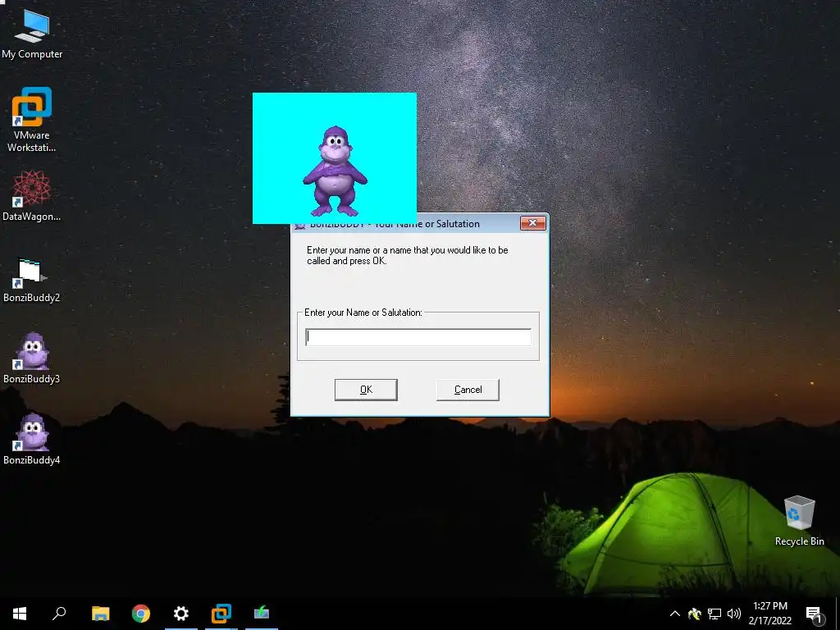Switch to the BonziBuddy app in the taskbar
Viewport: 840px width, 630px height.
(262, 614)
